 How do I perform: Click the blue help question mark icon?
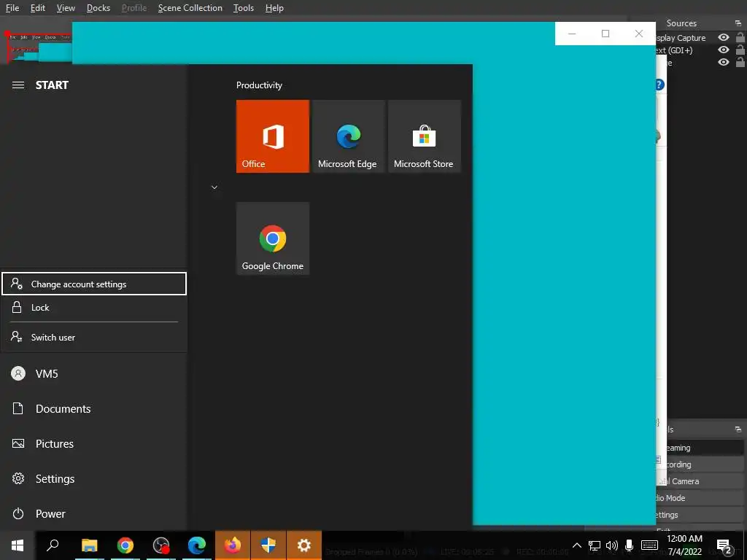coord(659,85)
